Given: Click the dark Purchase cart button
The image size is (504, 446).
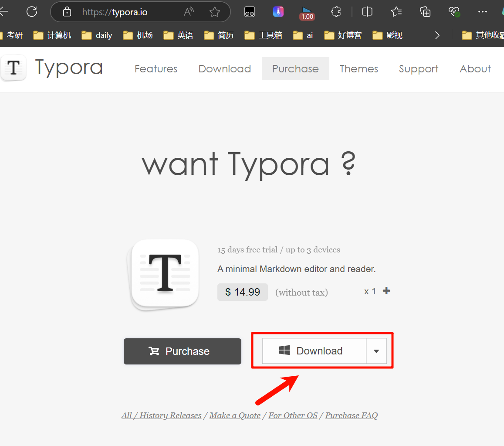Looking at the screenshot, I should [182, 351].
